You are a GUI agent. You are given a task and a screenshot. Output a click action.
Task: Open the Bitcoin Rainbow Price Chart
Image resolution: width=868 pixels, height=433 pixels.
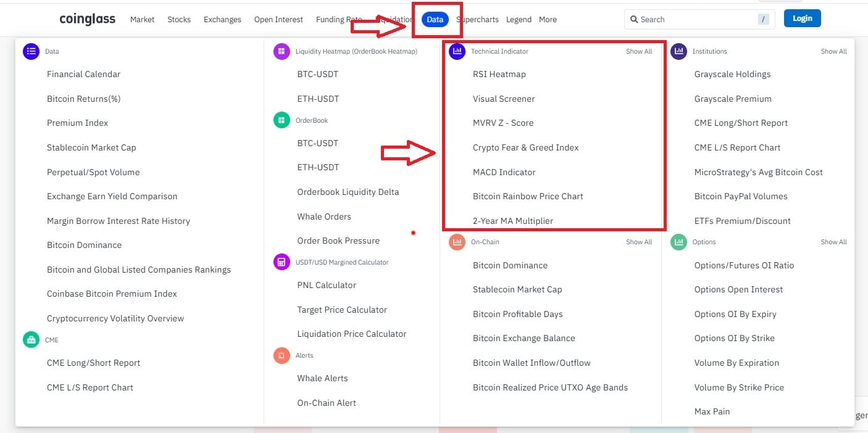click(x=528, y=196)
